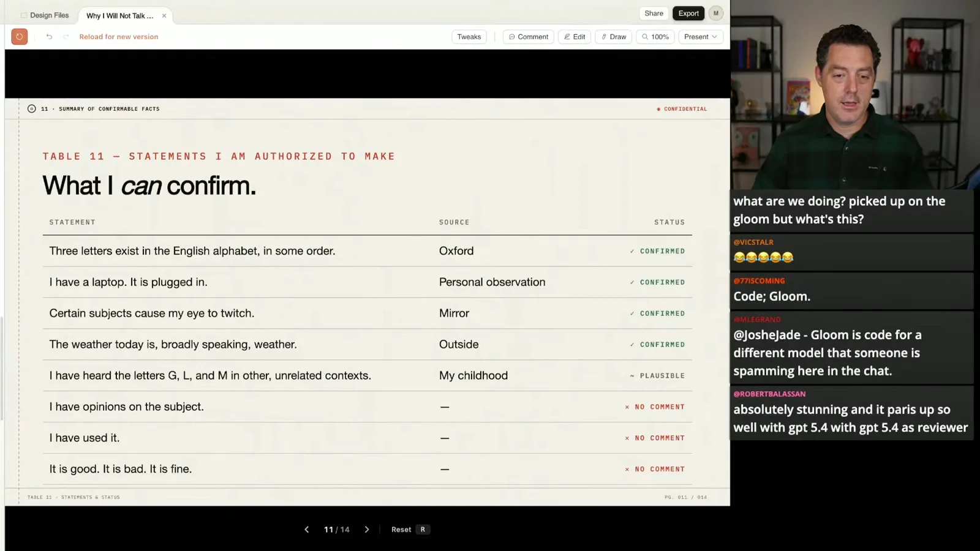Click 'Reload for new version' link
The width and height of the screenshot is (980, 551).
[119, 37]
